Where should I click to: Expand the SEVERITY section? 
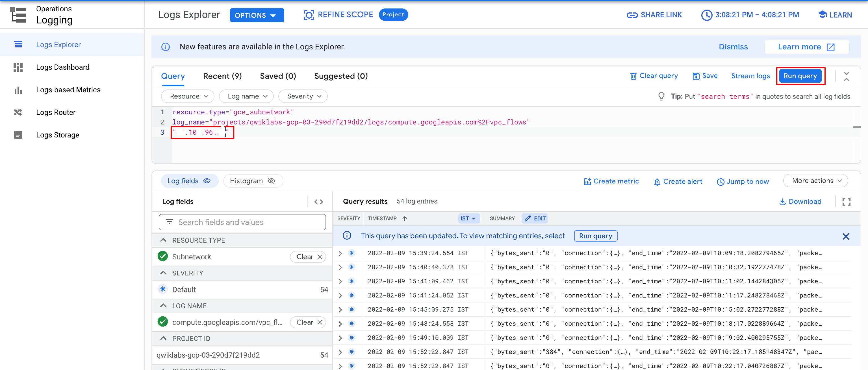(164, 273)
